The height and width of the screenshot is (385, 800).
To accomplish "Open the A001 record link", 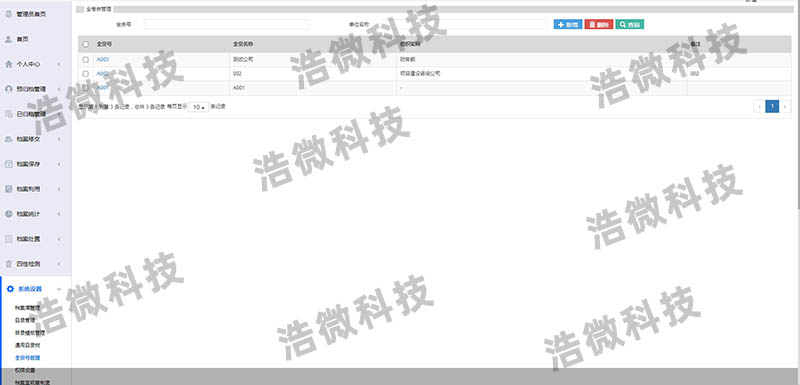I will click(x=103, y=88).
